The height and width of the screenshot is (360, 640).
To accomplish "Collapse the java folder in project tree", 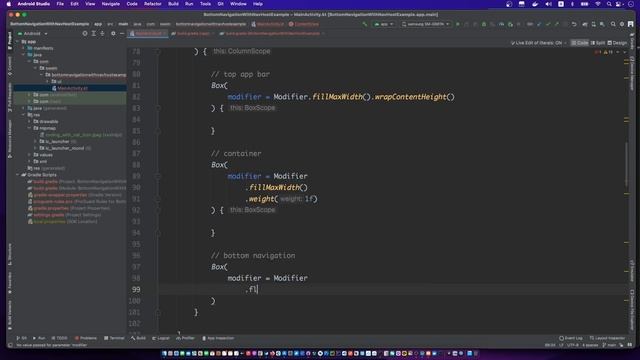I will [x=23, y=55].
